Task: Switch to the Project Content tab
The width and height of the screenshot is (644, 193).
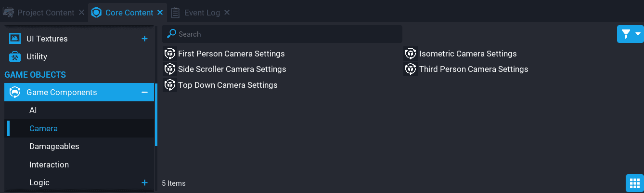Action: [46, 13]
